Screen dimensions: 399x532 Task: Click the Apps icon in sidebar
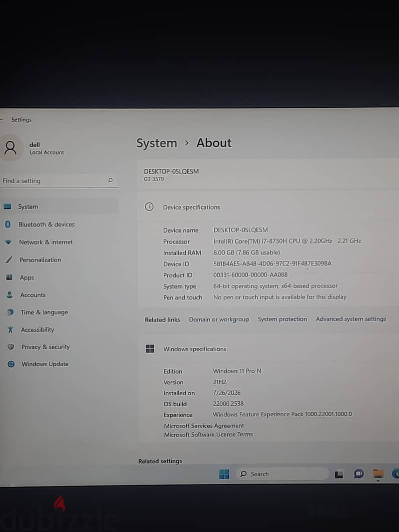[x=9, y=277]
